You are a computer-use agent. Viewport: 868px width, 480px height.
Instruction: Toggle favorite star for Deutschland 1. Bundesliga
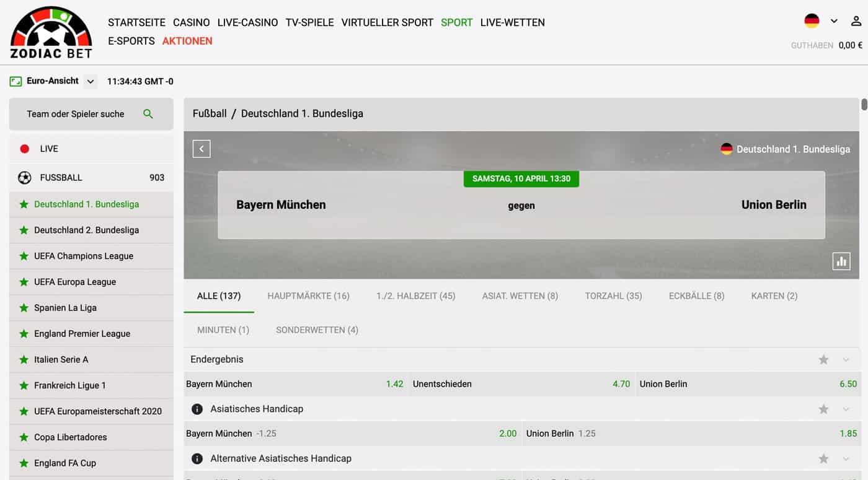click(24, 204)
